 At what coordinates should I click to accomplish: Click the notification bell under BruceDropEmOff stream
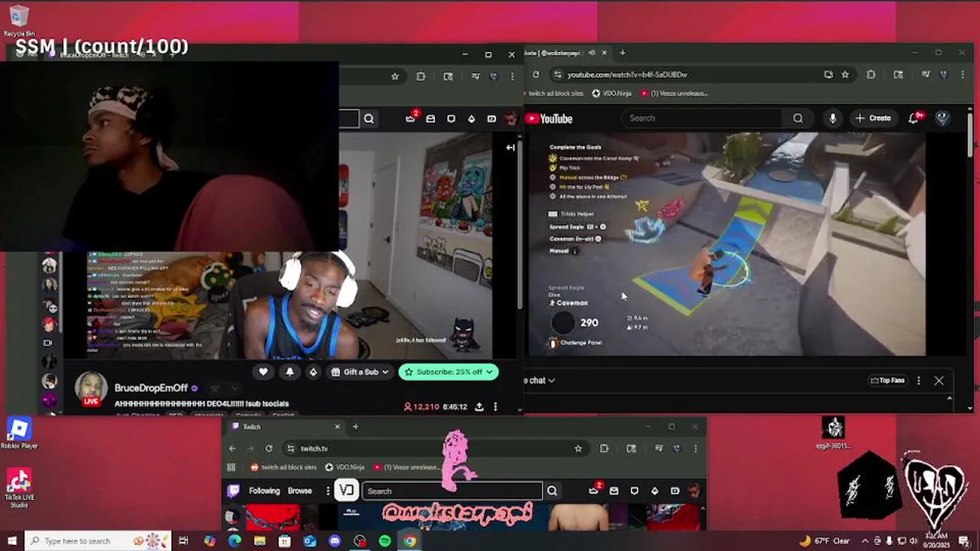[x=289, y=372]
